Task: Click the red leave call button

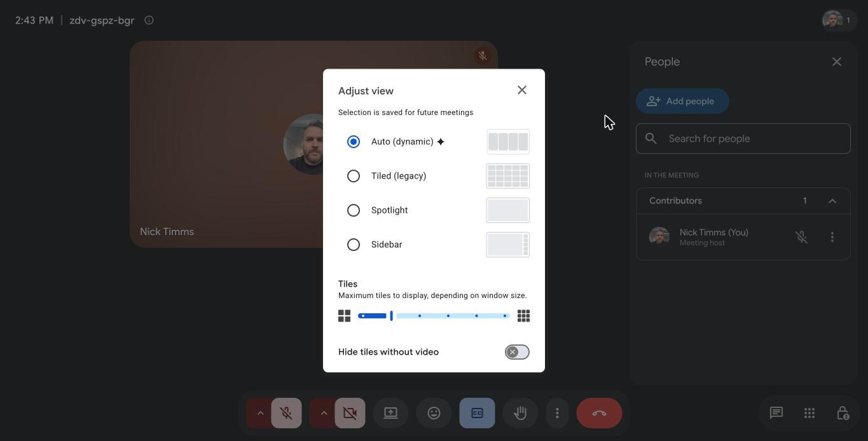Action: (x=599, y=413)
